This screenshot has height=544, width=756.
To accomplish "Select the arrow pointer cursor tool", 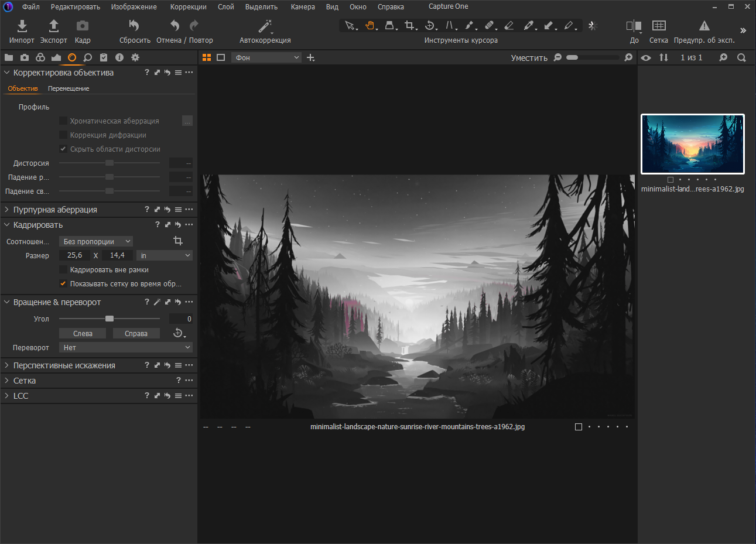I will (350, 26).
